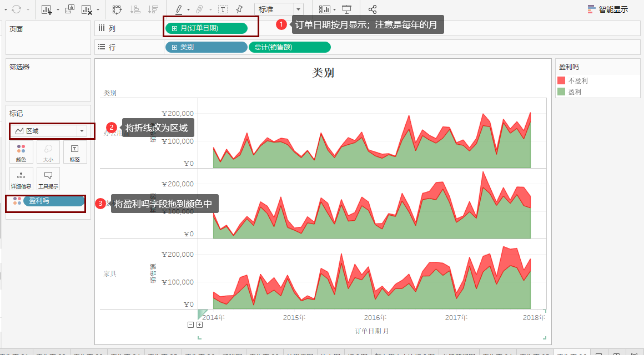
Task: Click the chart title 类别
Action: (x=323, y=73)
